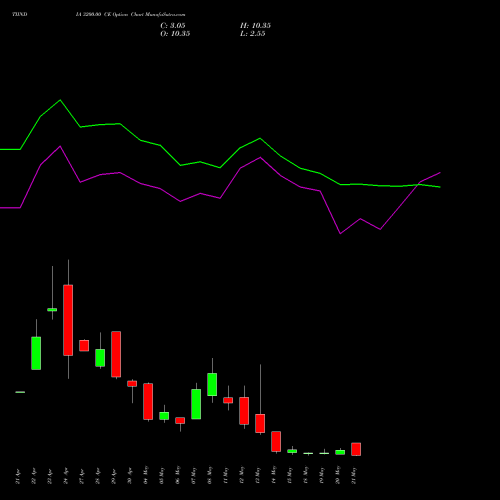Click the 19 May date label
This screenshot has width=500, height=500.
coord(322,475)
